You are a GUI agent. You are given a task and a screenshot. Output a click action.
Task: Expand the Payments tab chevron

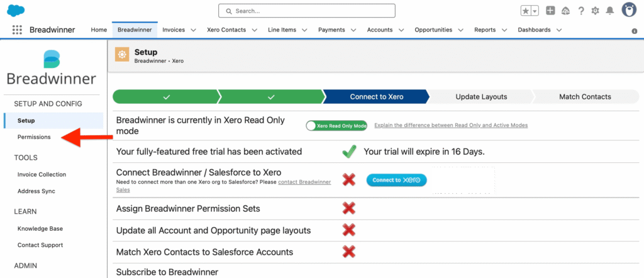point(353,30)
